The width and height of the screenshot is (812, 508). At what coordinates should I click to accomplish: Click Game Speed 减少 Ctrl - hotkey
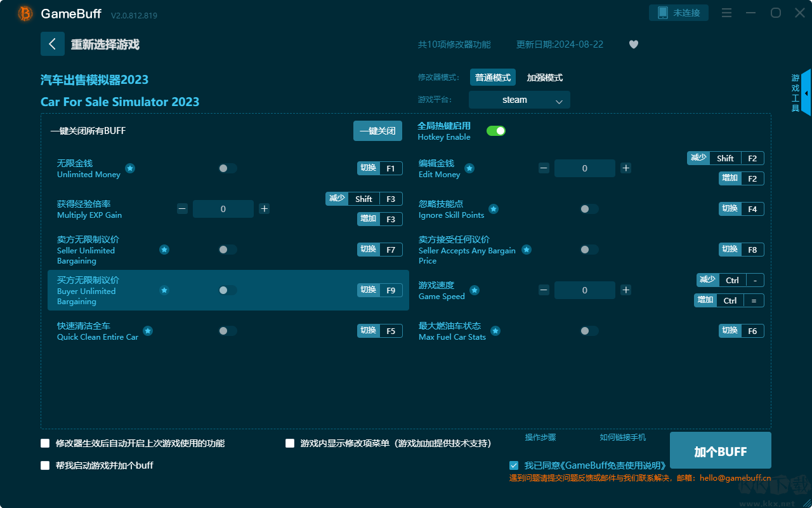[x=730, y=280]
